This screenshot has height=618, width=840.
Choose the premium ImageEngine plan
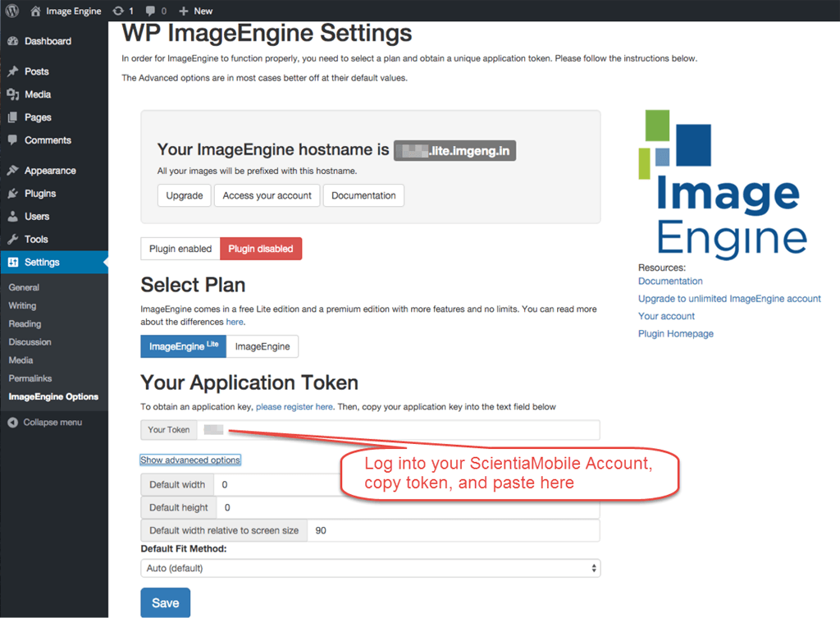(262, 346)
